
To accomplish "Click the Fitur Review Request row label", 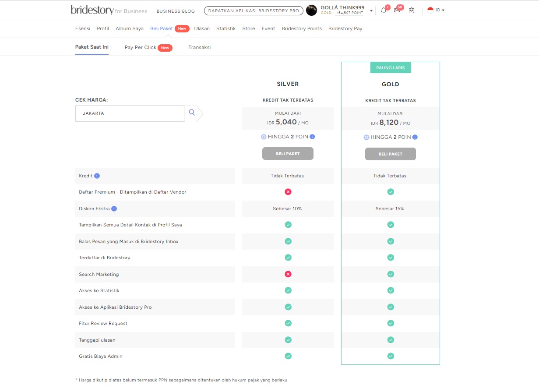I will point(103,323).
